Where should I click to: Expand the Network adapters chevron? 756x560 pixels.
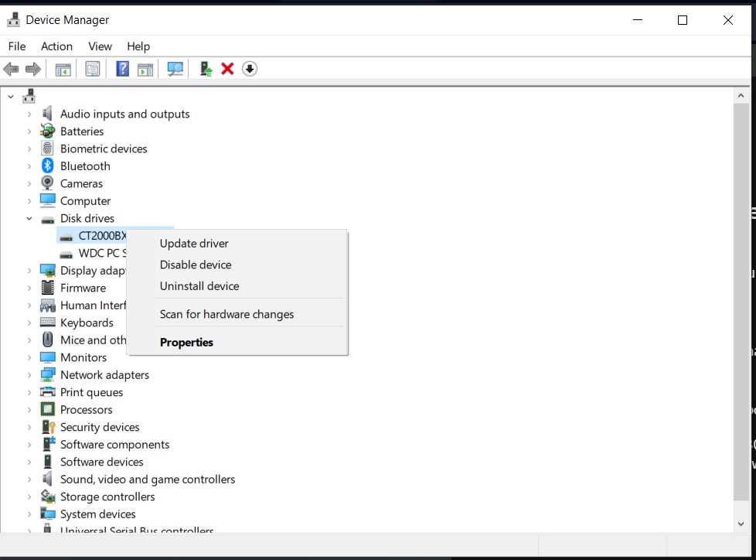[x=29, y=375]
